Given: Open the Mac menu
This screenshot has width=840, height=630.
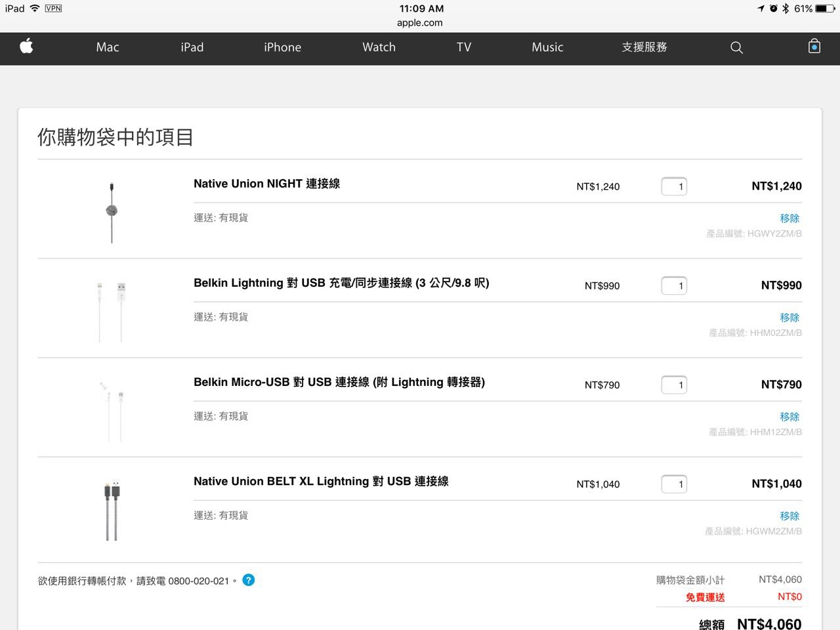Looking at the screenshot, I should point(108,47).
